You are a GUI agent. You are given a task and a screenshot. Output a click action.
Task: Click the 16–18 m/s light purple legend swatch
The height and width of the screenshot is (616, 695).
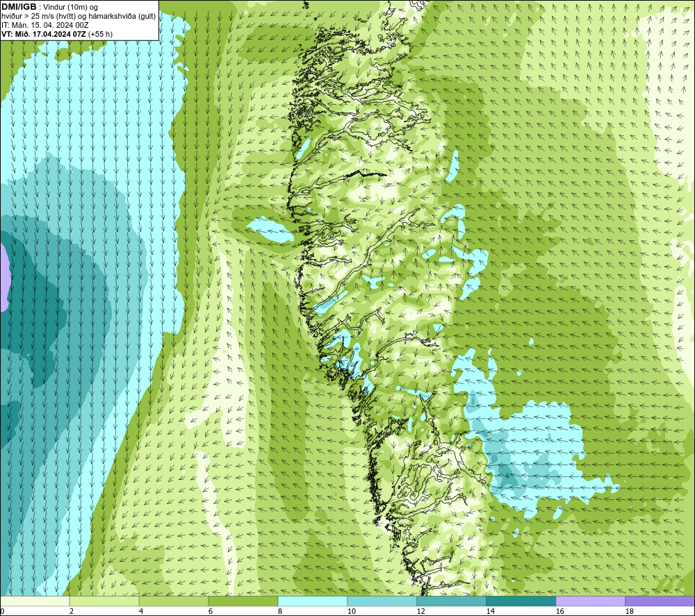coord(590,601)
